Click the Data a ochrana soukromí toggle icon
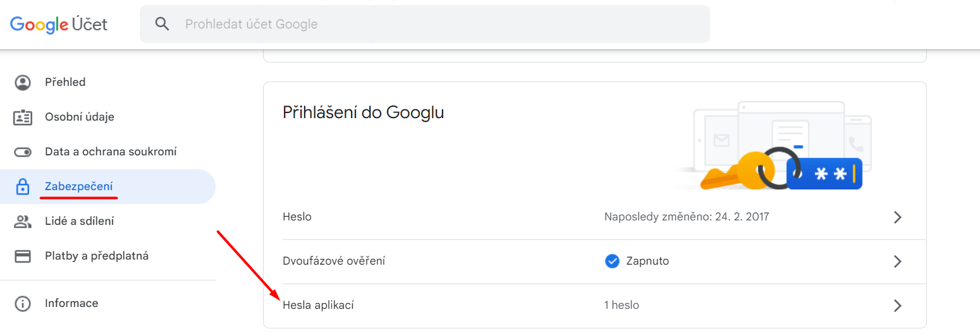 [23, 152]
